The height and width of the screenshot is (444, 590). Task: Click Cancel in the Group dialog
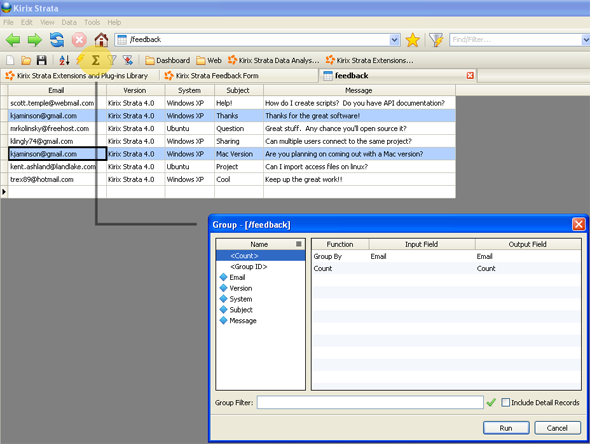tap(557, 428)
